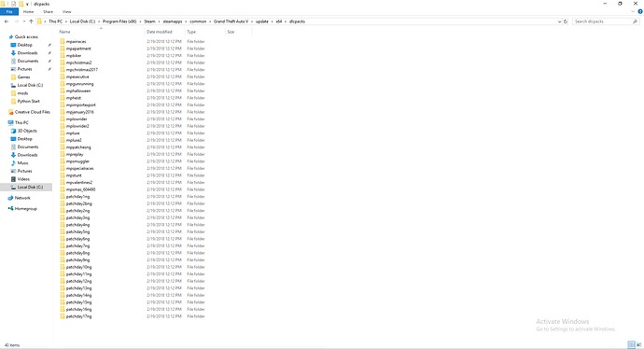Click folder icon of patchday17ng
This screenshot has height=349, width=644.
pos(63,316)
